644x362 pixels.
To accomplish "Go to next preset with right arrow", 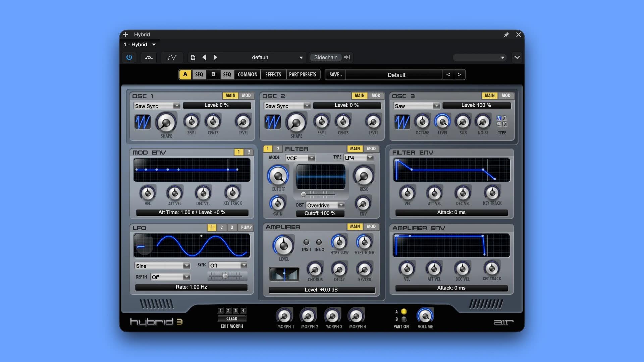I will point(215,57).
